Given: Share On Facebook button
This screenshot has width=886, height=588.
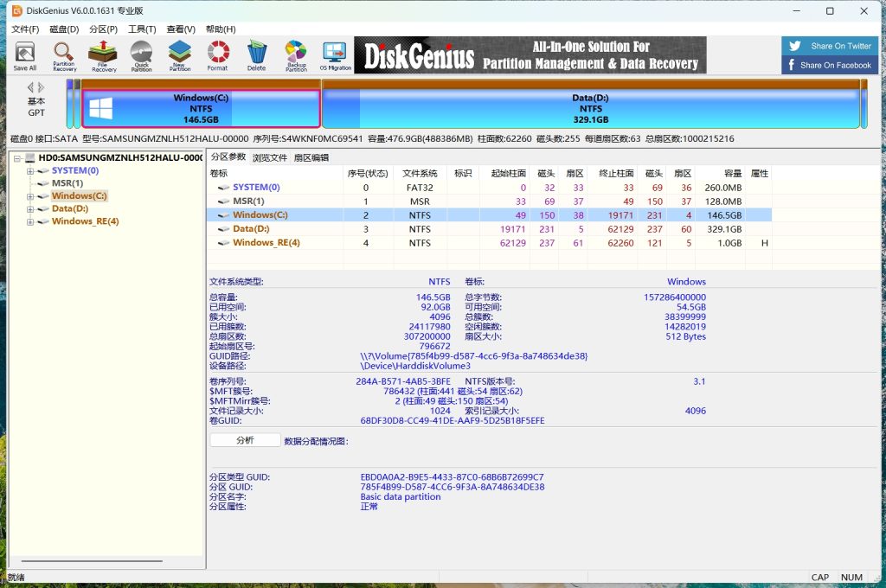Looking at the screenshot, I should point(830,65).
